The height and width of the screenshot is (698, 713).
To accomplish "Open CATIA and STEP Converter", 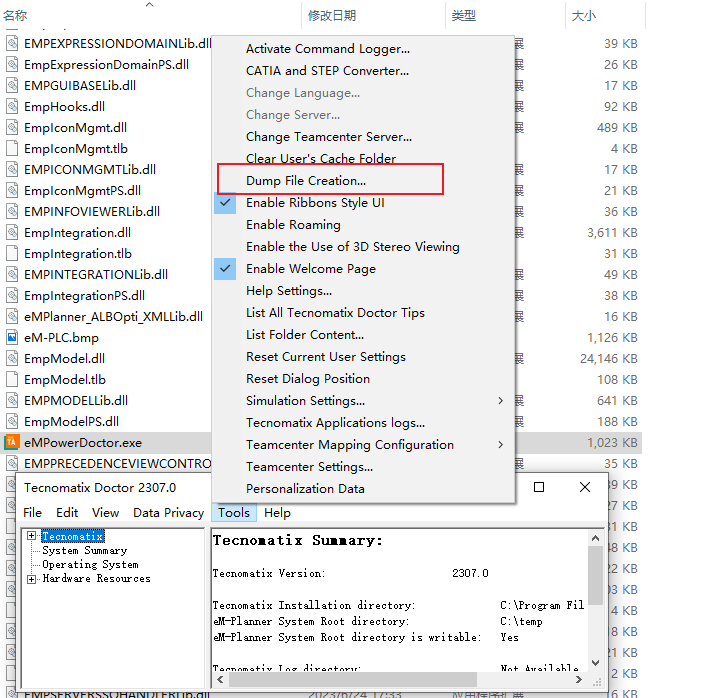I will coord(327,71).
